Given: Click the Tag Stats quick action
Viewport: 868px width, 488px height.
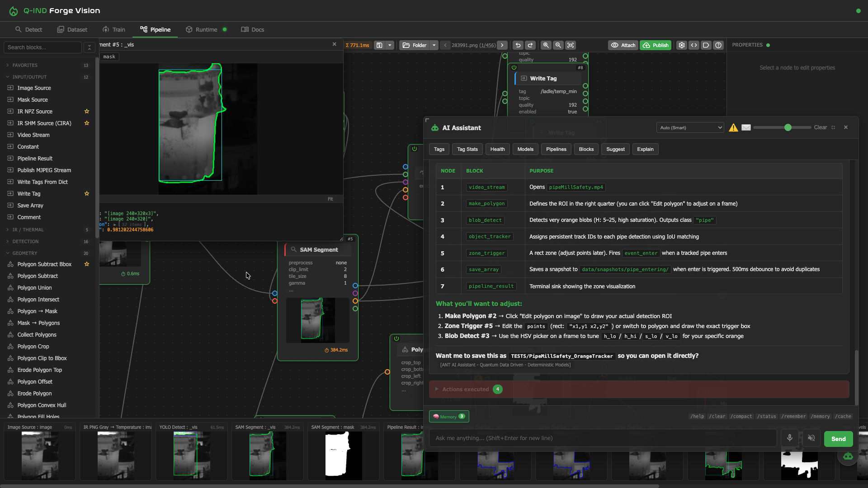Looking at the screenshot, I should pyautogui.click(x=467, y=150).
